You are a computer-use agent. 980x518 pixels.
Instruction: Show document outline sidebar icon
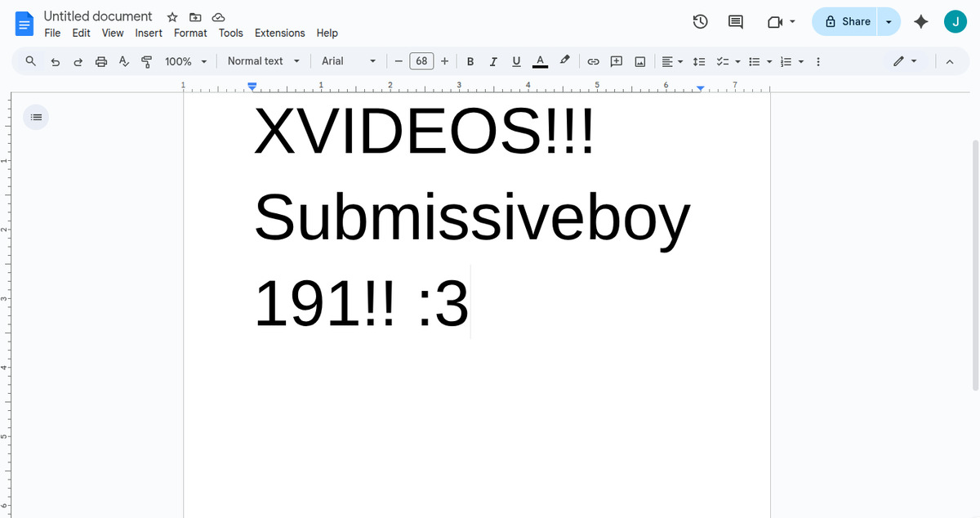point(36,117)
